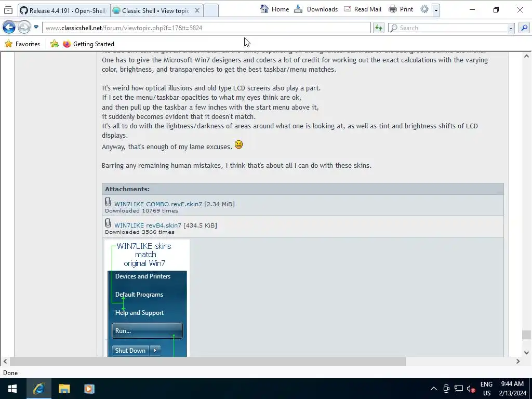Open the Favorites star button
Viewport: 532px width, 399px height.
pyautogui.click(x=22, y=44)
